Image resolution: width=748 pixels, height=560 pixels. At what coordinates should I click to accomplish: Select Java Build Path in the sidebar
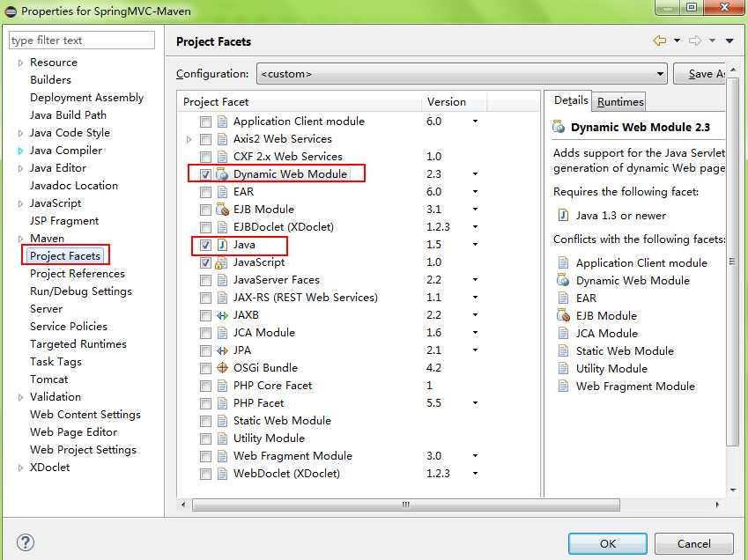(x=68, y=114)
